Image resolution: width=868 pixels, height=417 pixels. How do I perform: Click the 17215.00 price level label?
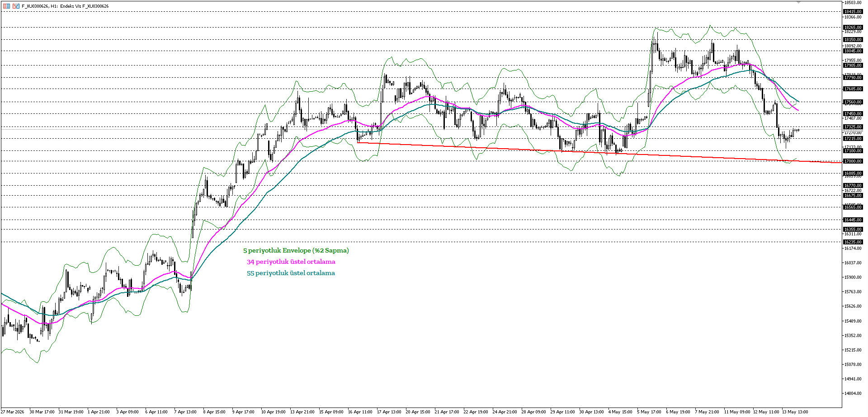[853, 139]
